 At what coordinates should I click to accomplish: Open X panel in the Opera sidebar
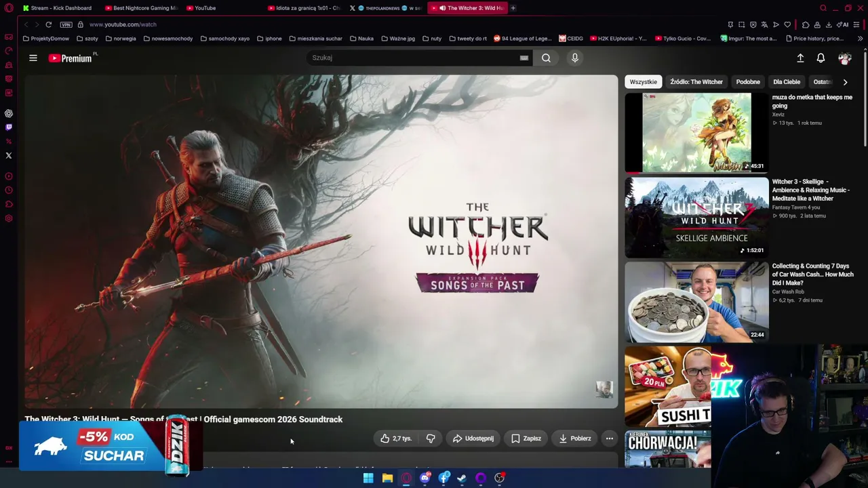(x=9, y=156)
